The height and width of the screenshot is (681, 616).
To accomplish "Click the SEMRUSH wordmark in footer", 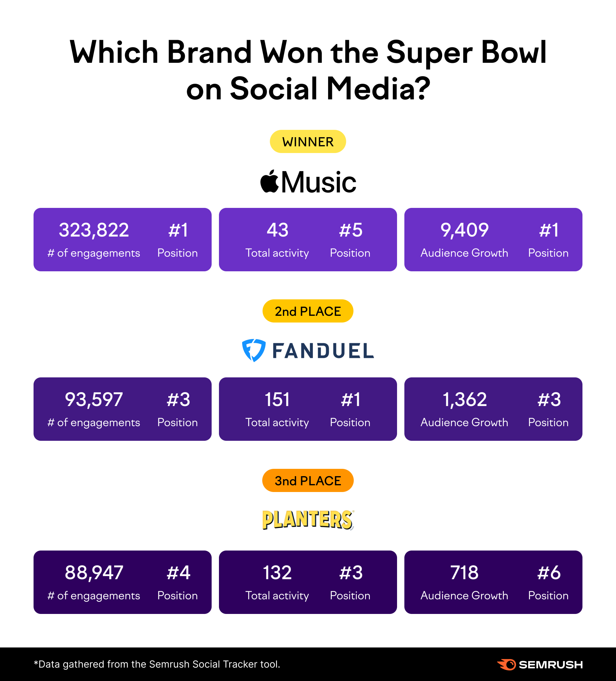I will coord(551,665).
